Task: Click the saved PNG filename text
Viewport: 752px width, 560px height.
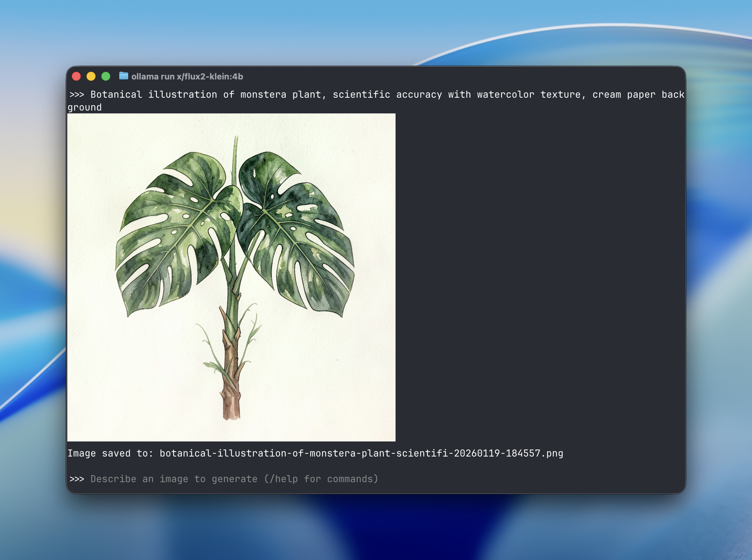Action: pyautogui.click(x=361, y=453)
